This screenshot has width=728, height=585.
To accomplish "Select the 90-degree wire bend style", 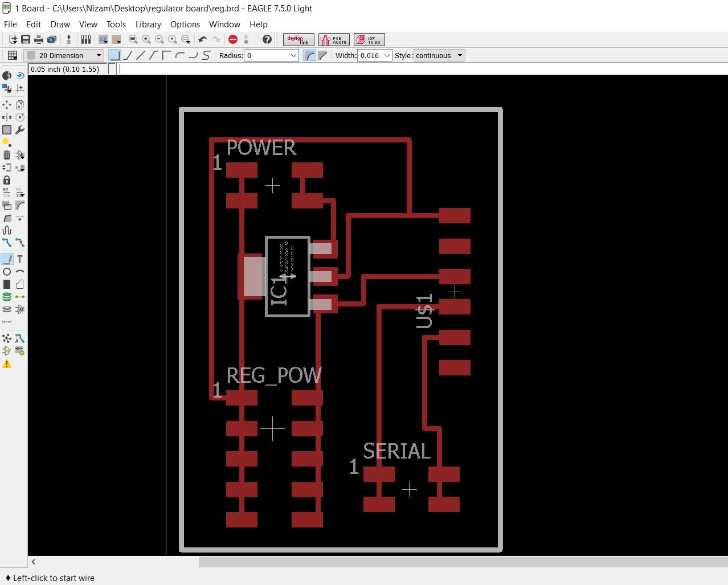I will (x=114, y=55).
